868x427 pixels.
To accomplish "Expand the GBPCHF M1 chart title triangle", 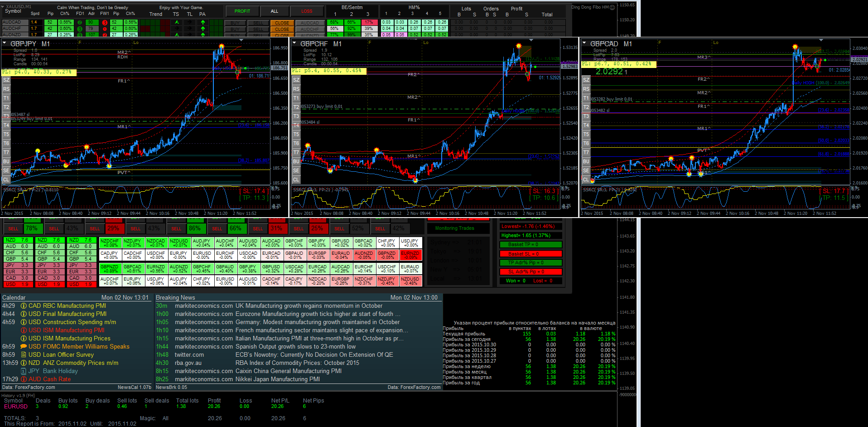I will (294, 44).
